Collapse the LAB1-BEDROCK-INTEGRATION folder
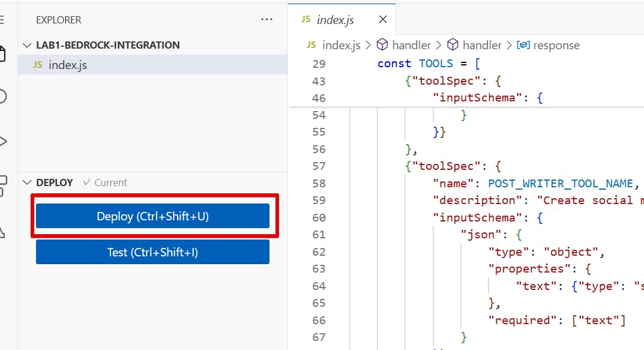Image resolution: width=644 pixels, height=350 pixels. (x=27, y=45)
